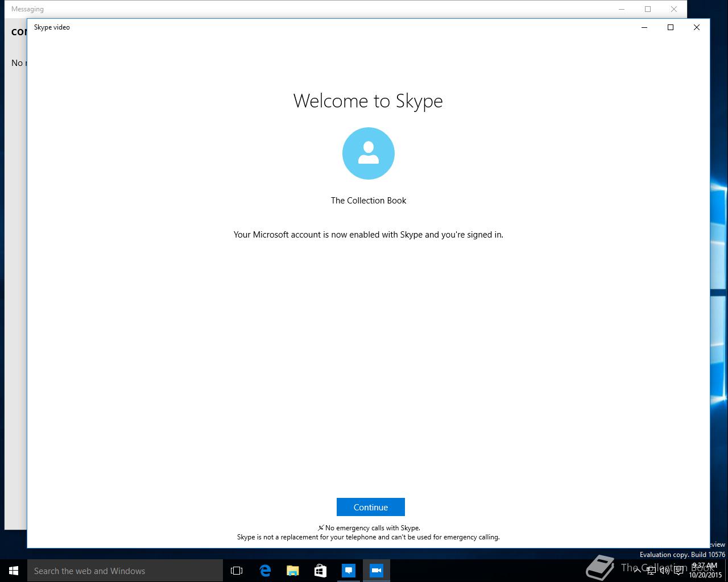This screenshot has width=728, height=582.
Task: Open the network status tray icon
Action: click(x=651, y=571)
